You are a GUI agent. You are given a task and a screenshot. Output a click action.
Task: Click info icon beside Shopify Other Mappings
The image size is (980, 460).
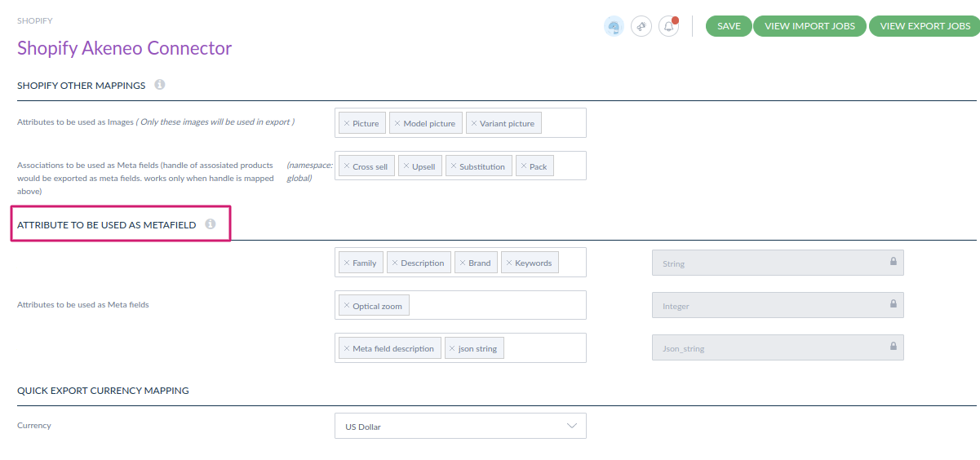(160, 85)
